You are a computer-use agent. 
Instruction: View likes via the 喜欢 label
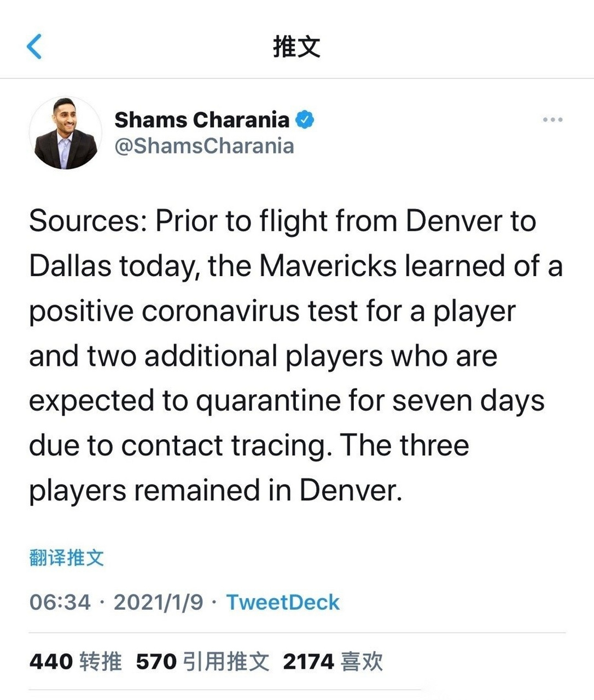coord(362,661)
